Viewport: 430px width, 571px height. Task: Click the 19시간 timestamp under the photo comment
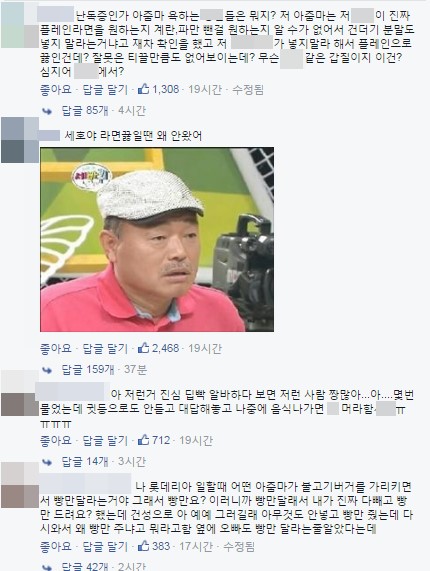[x=205, y=348]
